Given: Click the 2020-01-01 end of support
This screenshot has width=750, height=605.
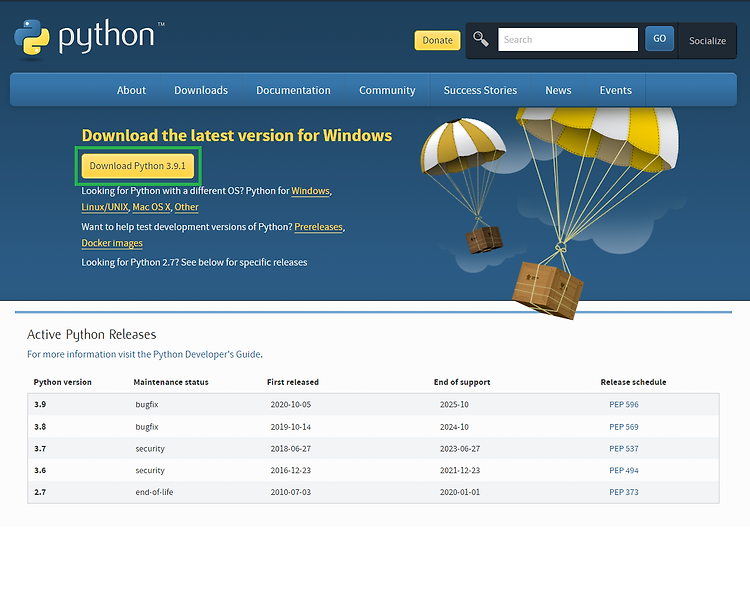Looking at the screenshot, I should [x=460, y=492].
